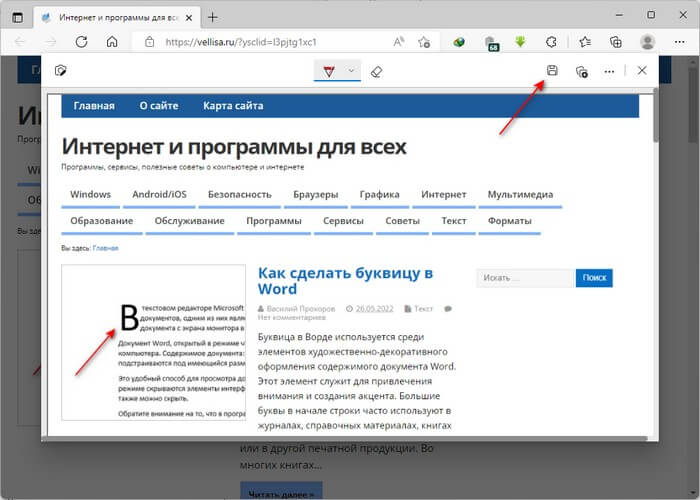The image size is (700, 500).
Task: Click the green download arrow extension
Action: pos(520,42)
